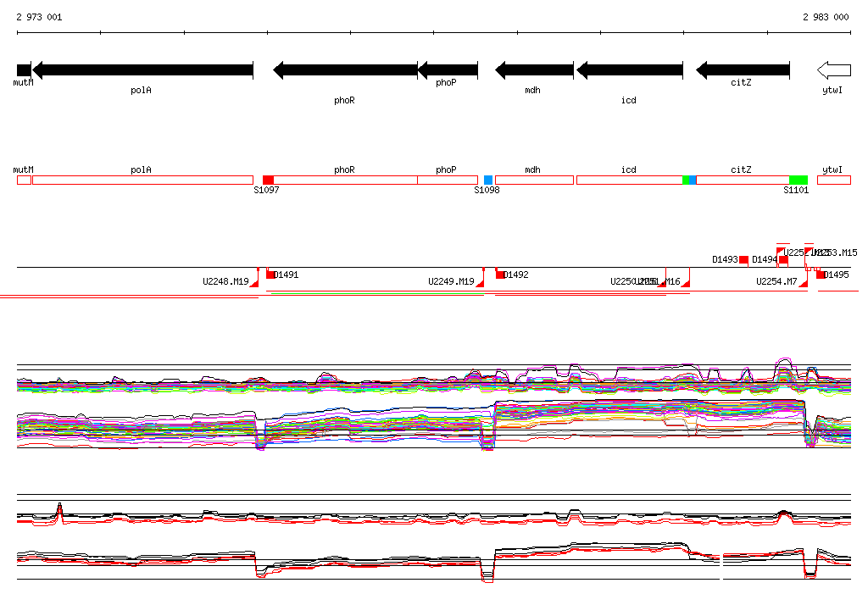This screenshot has height=605, width=868.
Task: Select the red-outlined polA box in annotation track
Action: (x=142, y=180)
